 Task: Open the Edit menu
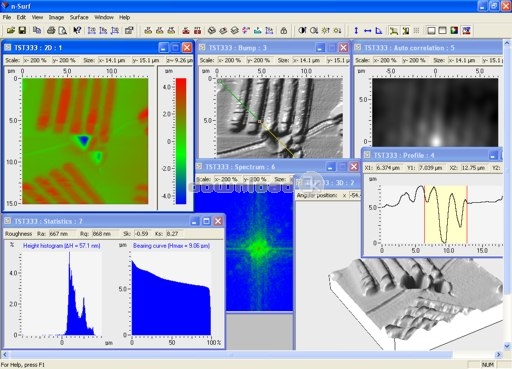click(21, 17)
